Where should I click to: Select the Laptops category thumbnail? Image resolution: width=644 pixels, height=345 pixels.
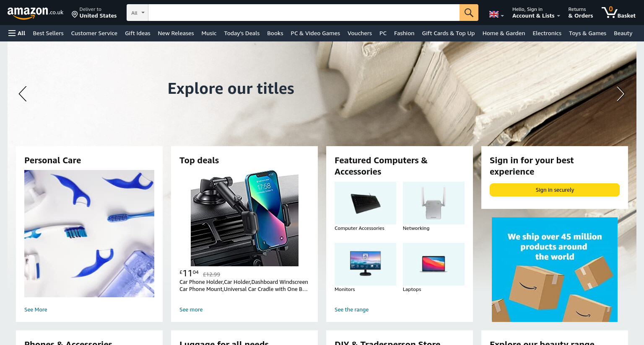(x=434, y=264)
